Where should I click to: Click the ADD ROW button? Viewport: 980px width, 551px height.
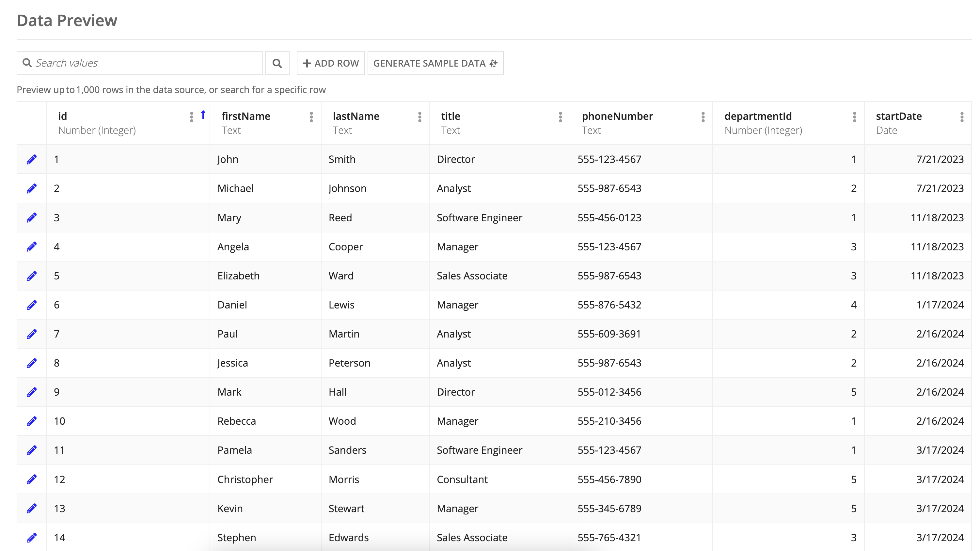point(330,63)
